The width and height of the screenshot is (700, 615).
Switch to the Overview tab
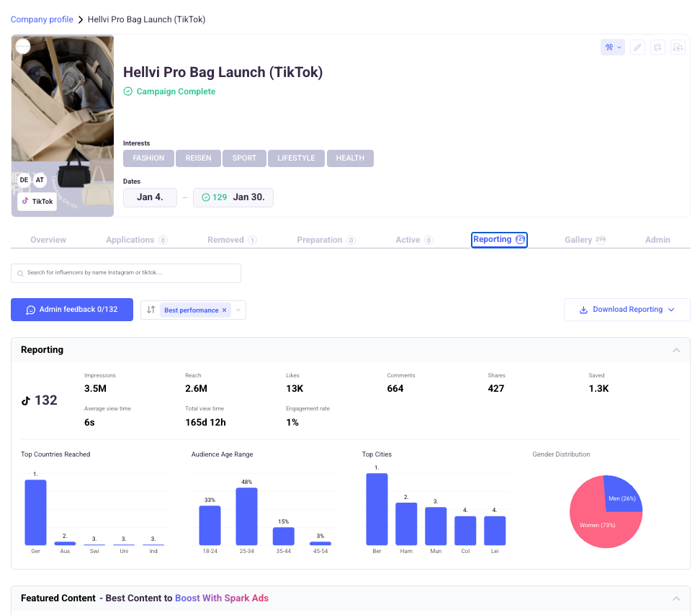(48, 240)
